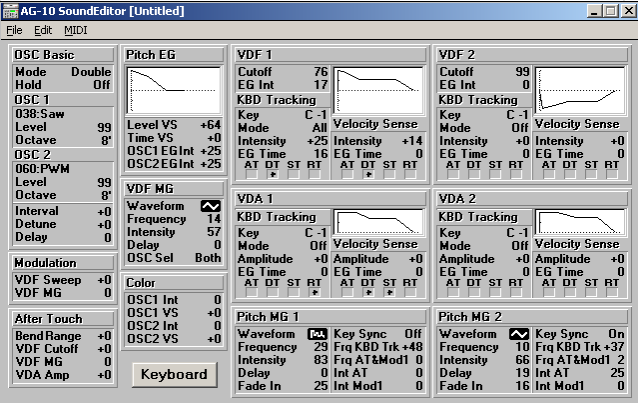Click the VDA 1 KBD Tracking Mode Off
This screenshot has width=638, height=403.
(x=318, y=246)
